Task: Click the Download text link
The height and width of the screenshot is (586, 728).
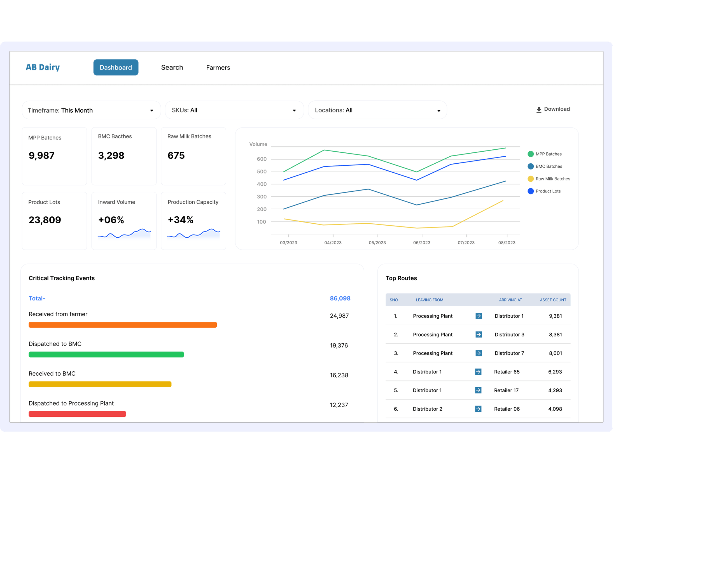Action: coord(557,109)
